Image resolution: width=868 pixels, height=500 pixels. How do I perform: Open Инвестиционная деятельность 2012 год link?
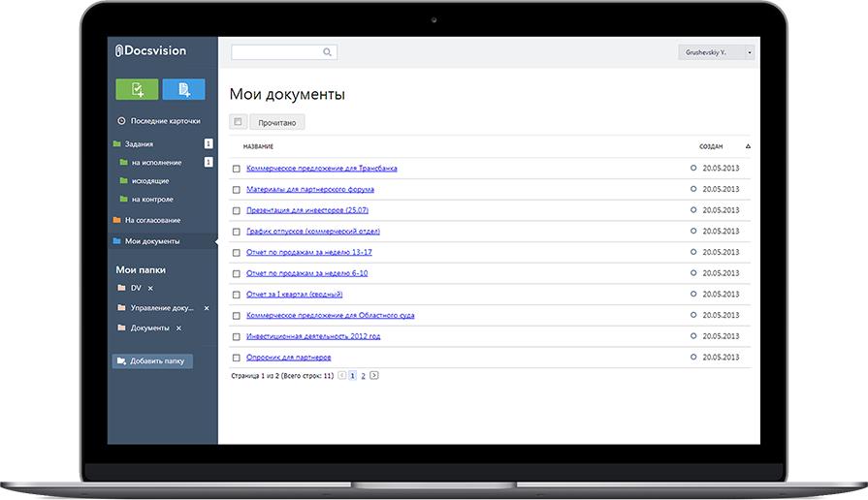(x=313, y=336)
